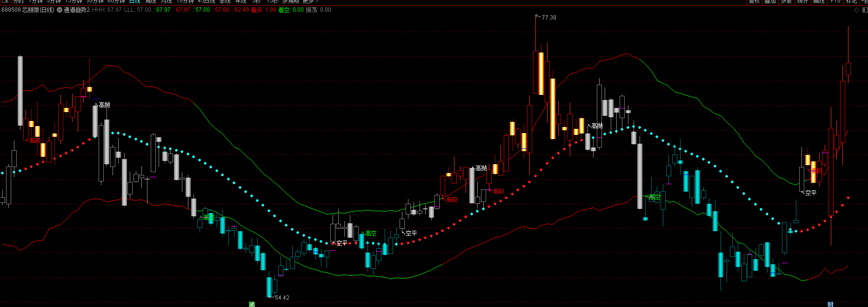Click the 空平 signal label at far right
The width and height of the screenshot is (868, 307).
pyautogui.click(x=811, y=193)
